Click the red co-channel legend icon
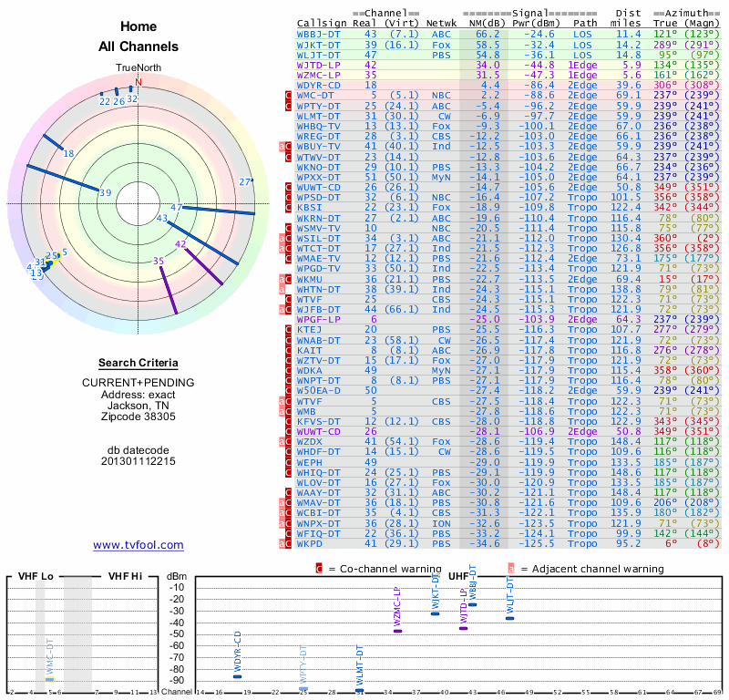Screen dimensions: 729x700 coord(319,569)
